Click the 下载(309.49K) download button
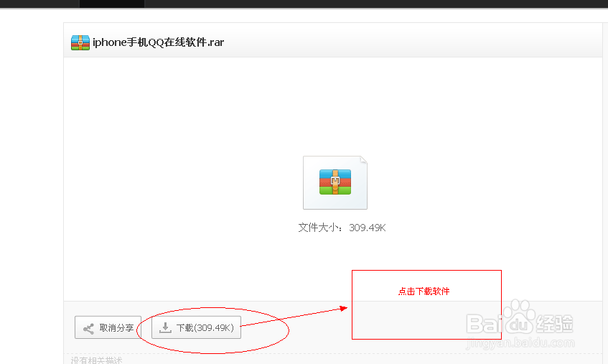 pyautogui.click(x=196, y=327)
